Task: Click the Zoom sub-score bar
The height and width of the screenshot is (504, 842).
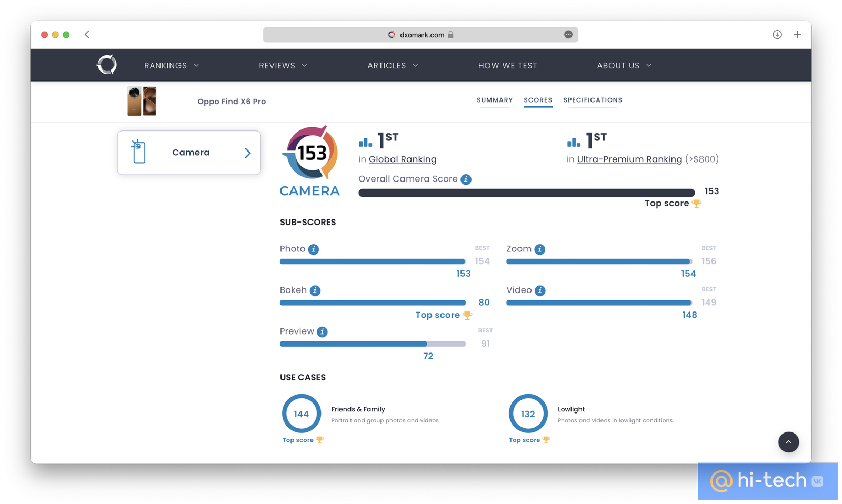Action: pos(599,261)
